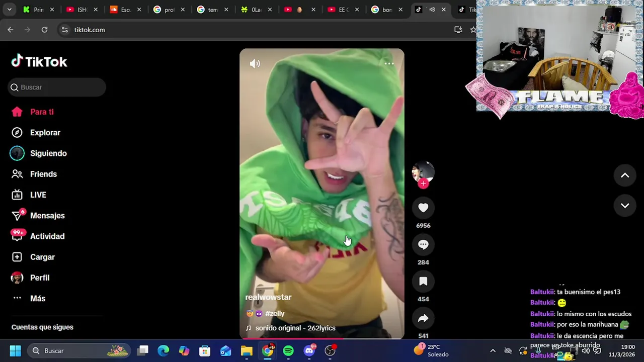Open the realwowstar username link
The width and height of the screenshot is (644, 362).
(x=268, y=297)
